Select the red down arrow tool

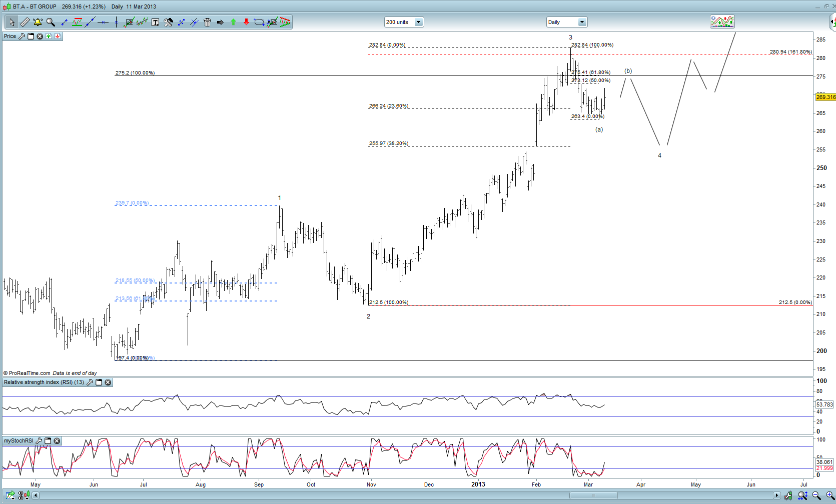(246, 22)
